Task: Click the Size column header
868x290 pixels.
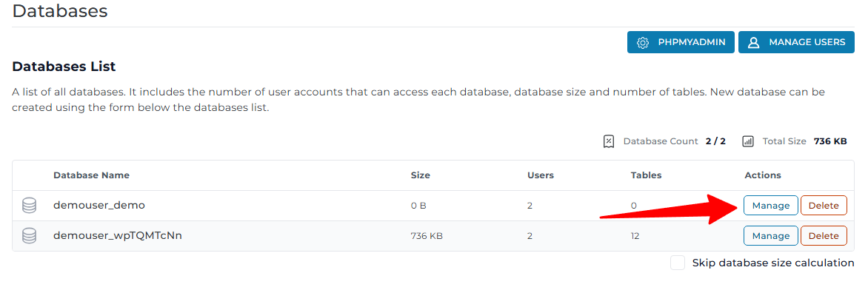Action: [420, 175]
